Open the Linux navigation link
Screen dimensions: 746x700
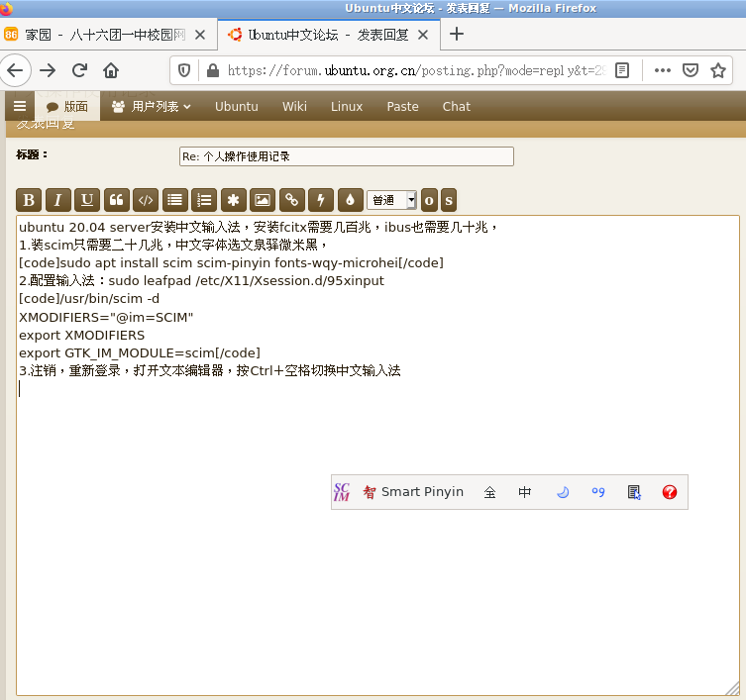pos(347,107)
